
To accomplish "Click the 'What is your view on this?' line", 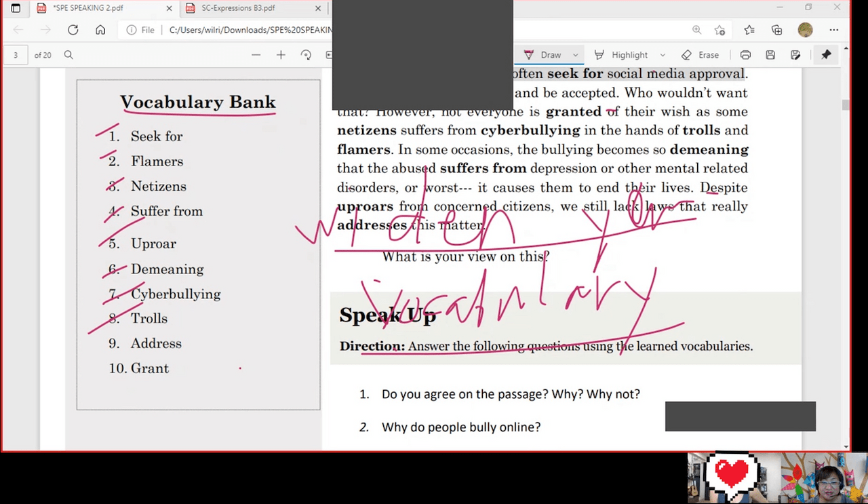I will point(465,257).
